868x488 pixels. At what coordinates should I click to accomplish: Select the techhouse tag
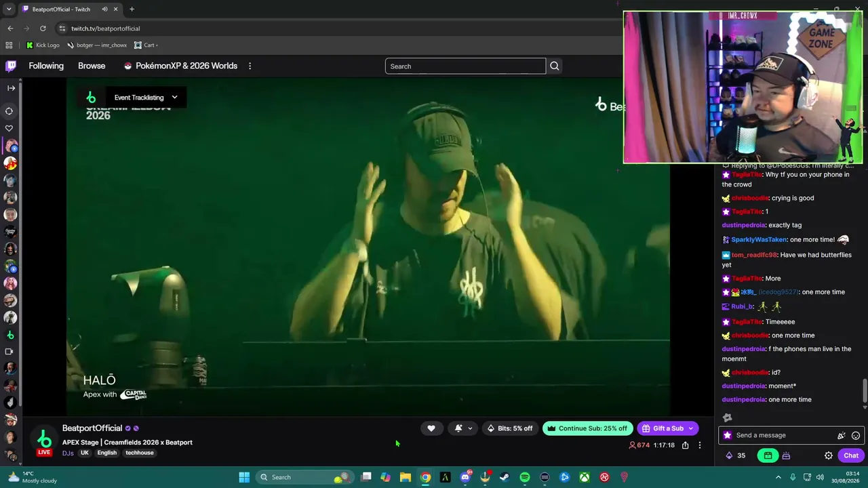point(140,453)
